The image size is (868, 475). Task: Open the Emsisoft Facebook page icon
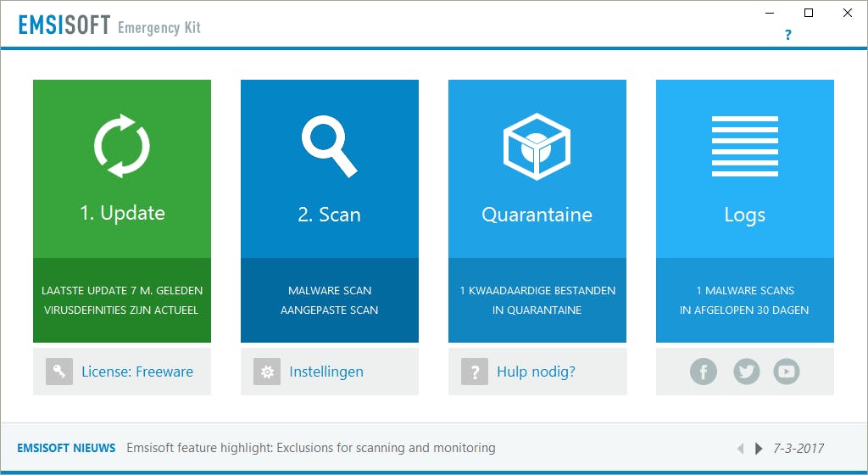[703, 372]
